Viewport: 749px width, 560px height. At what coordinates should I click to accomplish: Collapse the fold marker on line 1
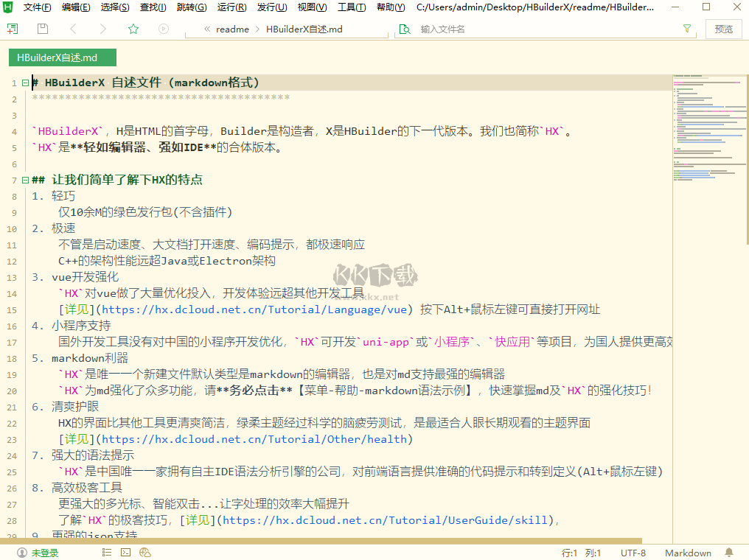click(x=24, y=82)
